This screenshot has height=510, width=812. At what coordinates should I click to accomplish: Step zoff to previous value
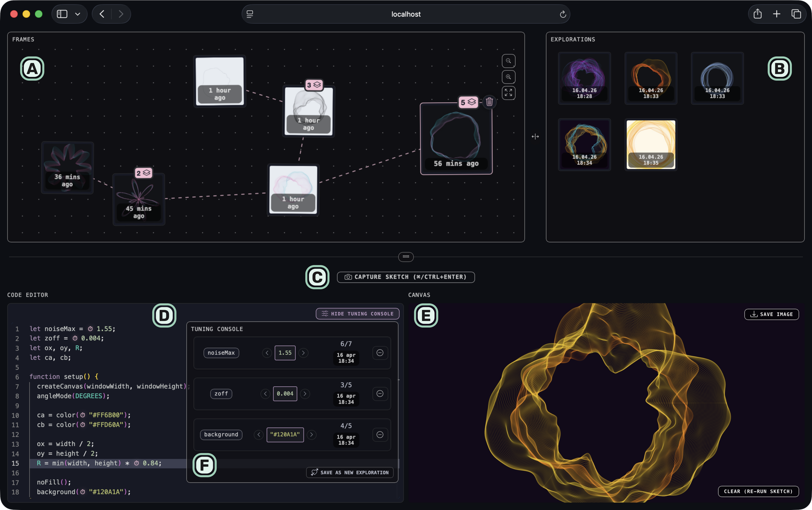click(265, 394)
